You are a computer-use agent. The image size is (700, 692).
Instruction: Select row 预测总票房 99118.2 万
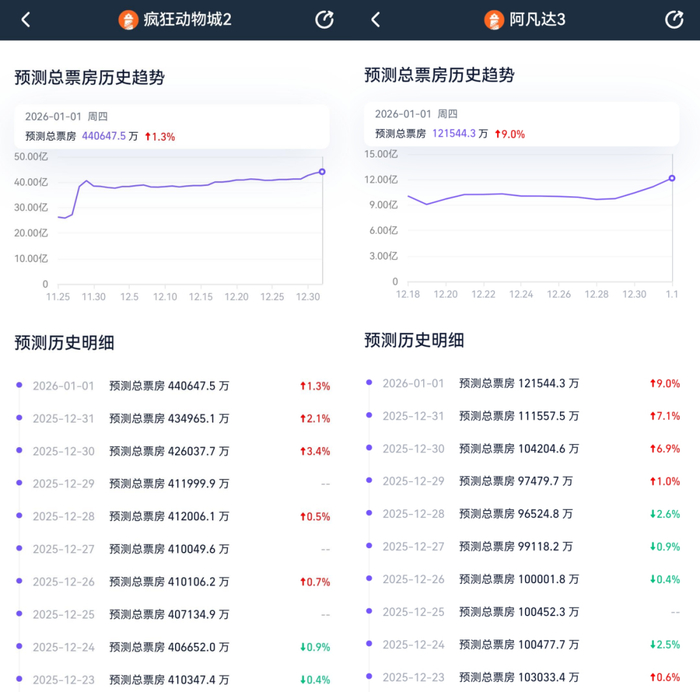coord(523,546)
